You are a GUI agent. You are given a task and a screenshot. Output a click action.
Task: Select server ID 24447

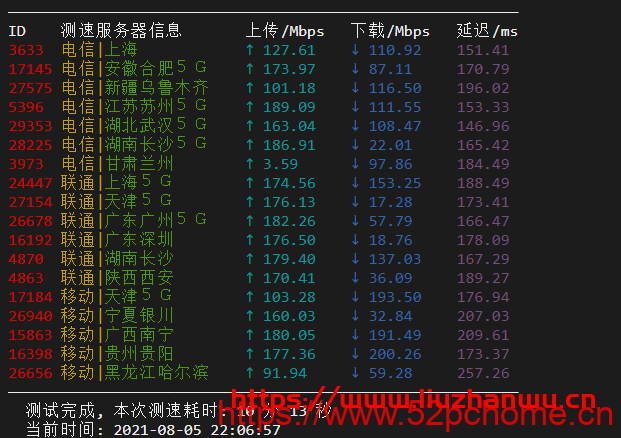(30, 183)
